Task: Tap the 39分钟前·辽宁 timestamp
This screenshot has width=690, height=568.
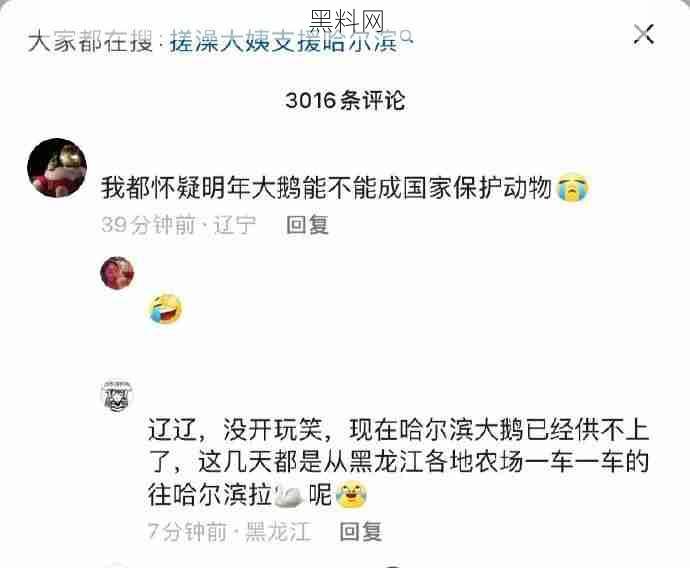Action: pyautogui.click(x=178, y=225)
